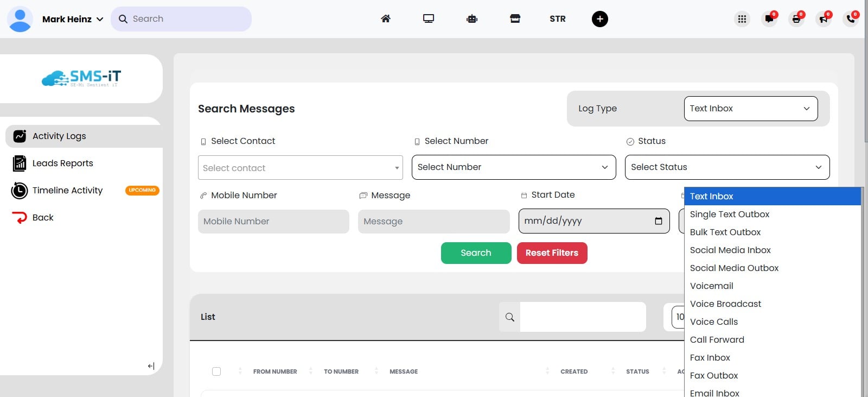The width and height of the screenshot is (868, 397).
Task: Open the store icon in top navigation
Action: click(x=515, y=19)
